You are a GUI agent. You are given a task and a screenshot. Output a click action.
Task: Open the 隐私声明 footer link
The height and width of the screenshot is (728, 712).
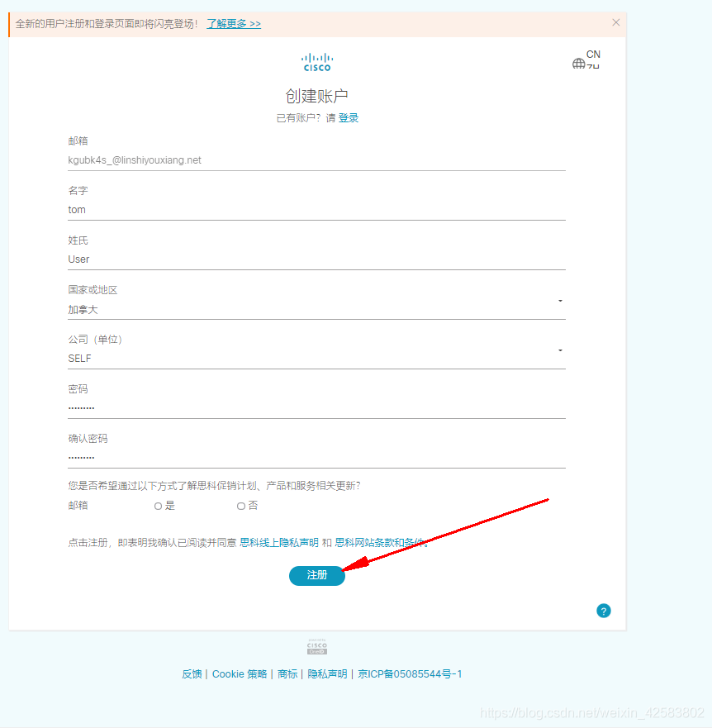[x=327, y=674]
